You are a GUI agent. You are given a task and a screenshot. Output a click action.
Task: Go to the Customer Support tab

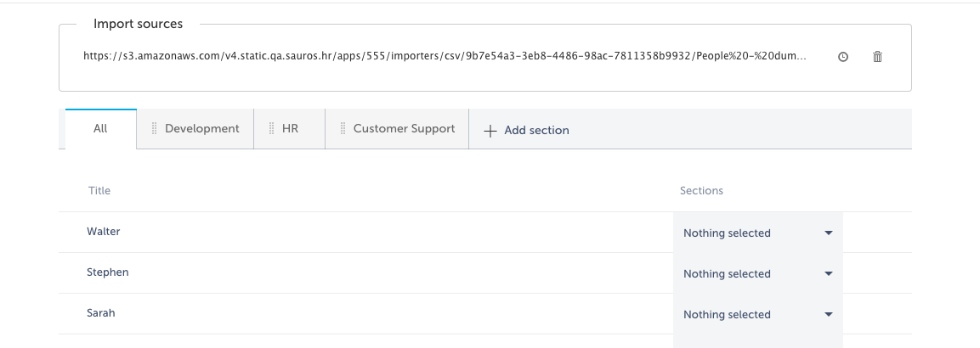point(404,129)
